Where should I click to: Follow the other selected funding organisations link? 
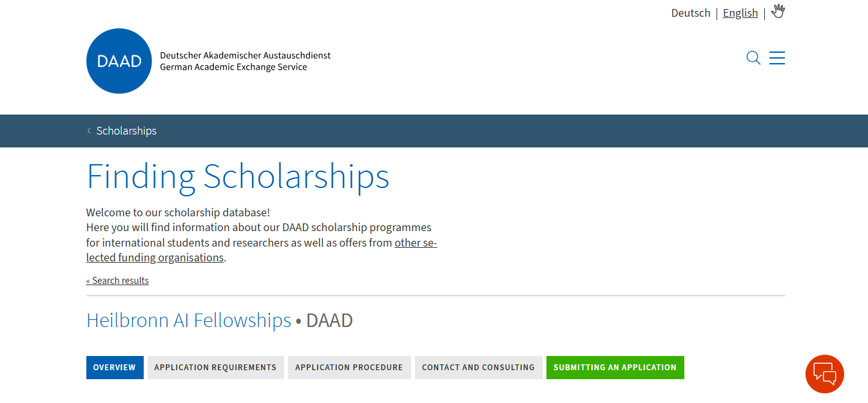[x=262, y=250]
